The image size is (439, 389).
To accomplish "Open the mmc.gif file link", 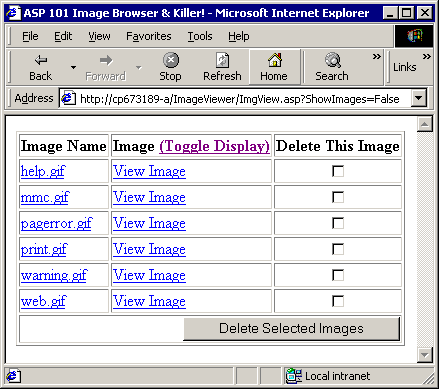I will click(x=45, y=197).
